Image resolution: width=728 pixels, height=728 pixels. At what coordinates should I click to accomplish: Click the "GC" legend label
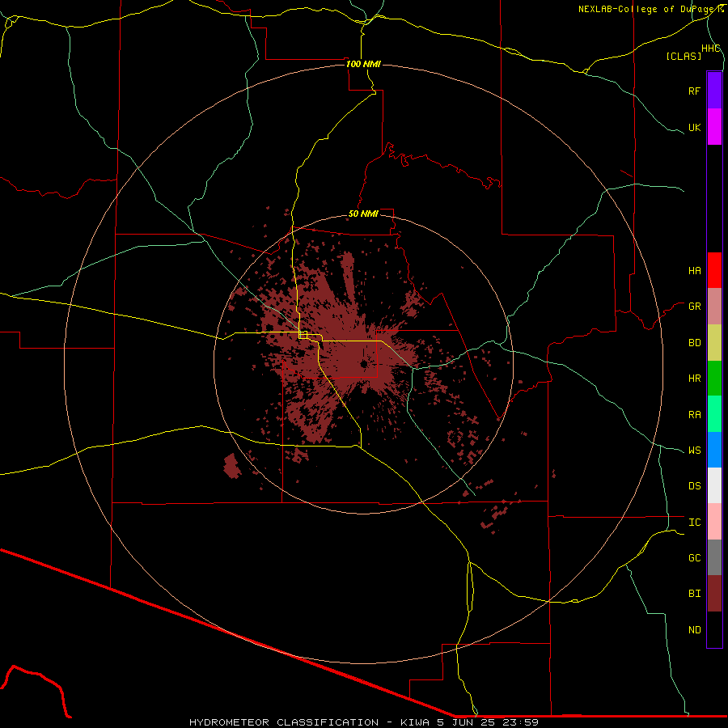pos(694,558)
